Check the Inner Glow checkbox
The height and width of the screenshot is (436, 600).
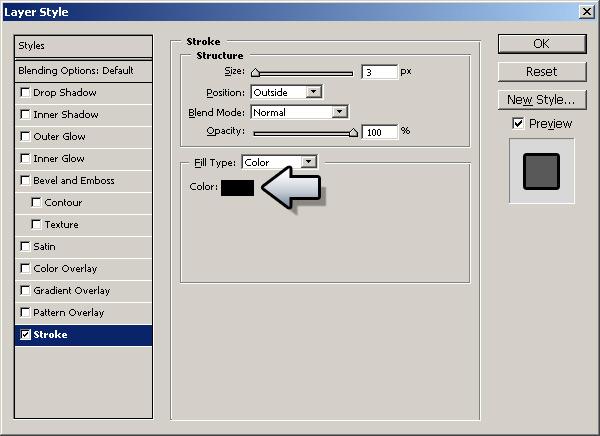pos(25,158)
